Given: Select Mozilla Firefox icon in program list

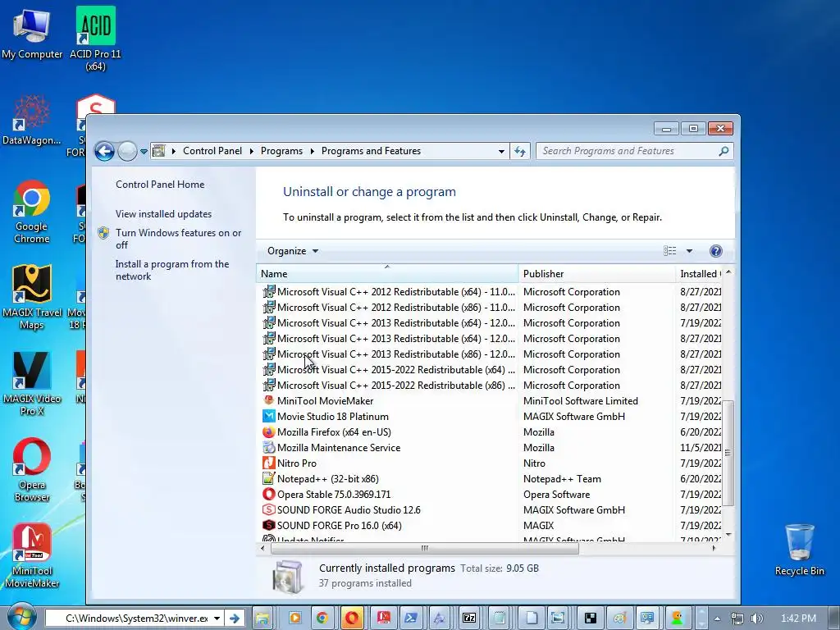Looking at the screenshot, I should [269, 431].
